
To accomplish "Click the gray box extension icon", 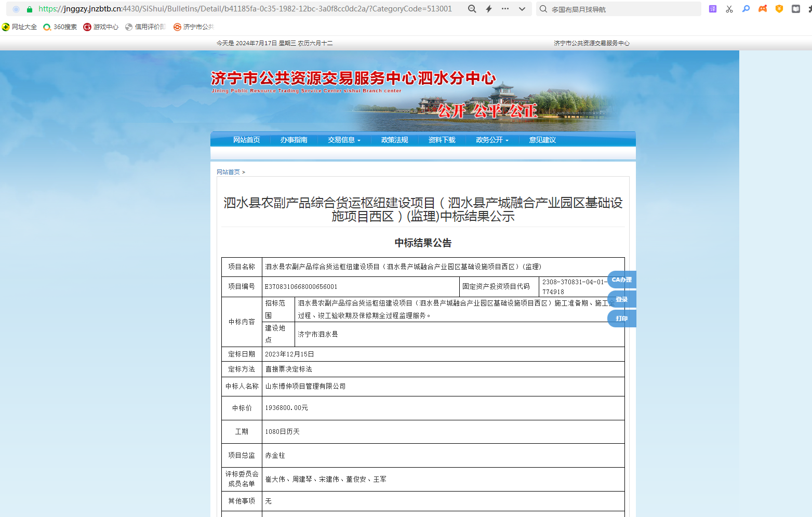I will 796,9.
